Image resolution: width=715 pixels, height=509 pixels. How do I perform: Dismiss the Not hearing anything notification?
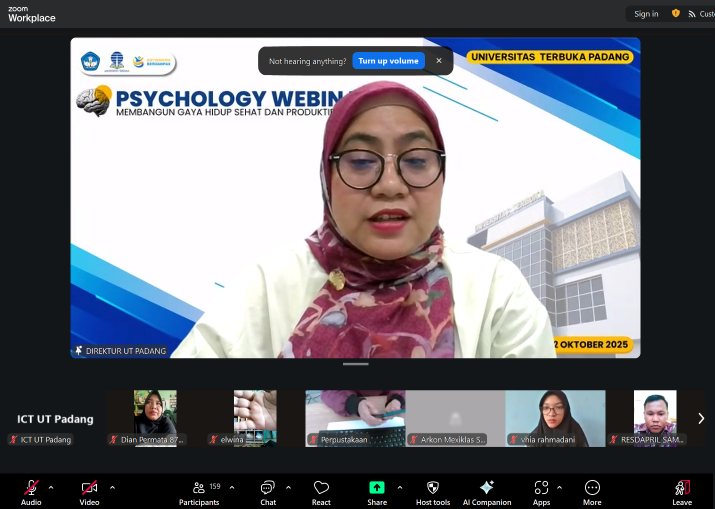(x=438, y=61)
